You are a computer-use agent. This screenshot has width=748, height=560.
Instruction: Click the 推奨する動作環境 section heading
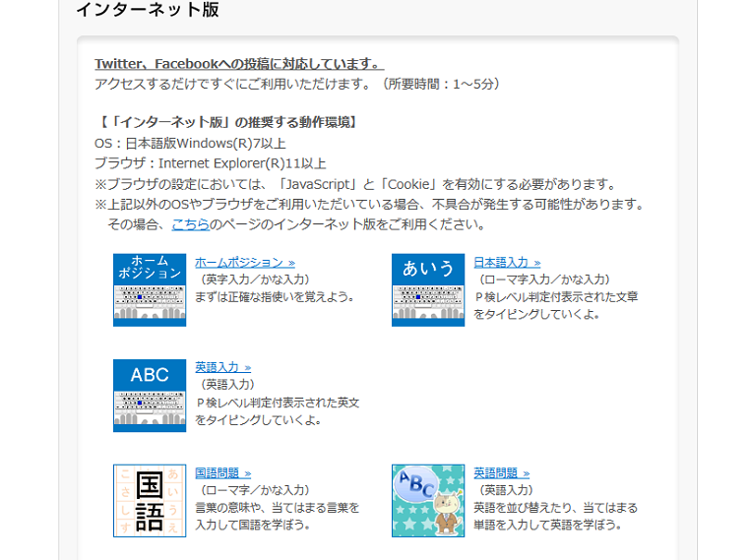pyautogui.click(x=226, y=123)
